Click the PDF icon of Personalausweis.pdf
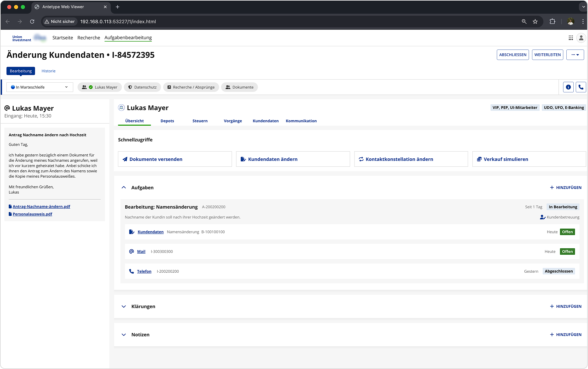The image size is (588, 369). pos(10,214)
